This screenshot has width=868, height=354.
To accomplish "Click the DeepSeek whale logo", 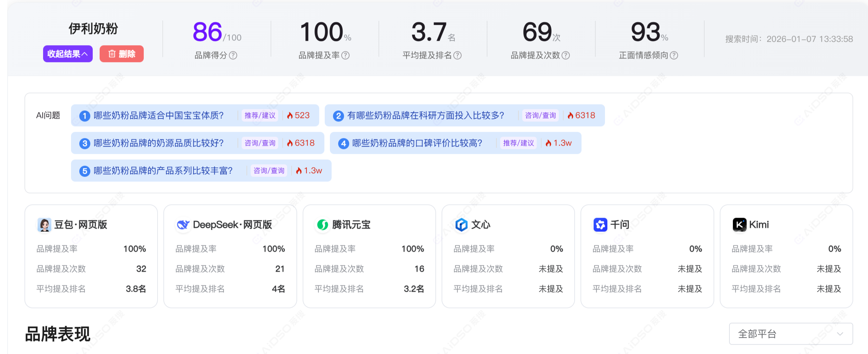I will pyautogui.click(x=183, y=225).
